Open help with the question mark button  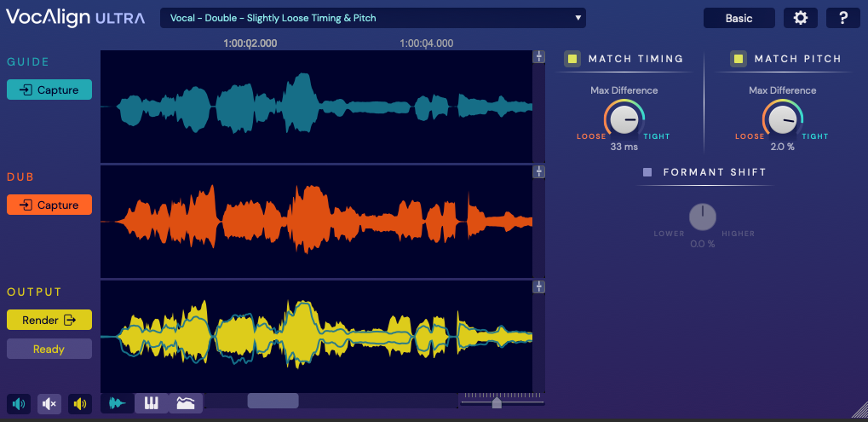(x=843, y=18)
